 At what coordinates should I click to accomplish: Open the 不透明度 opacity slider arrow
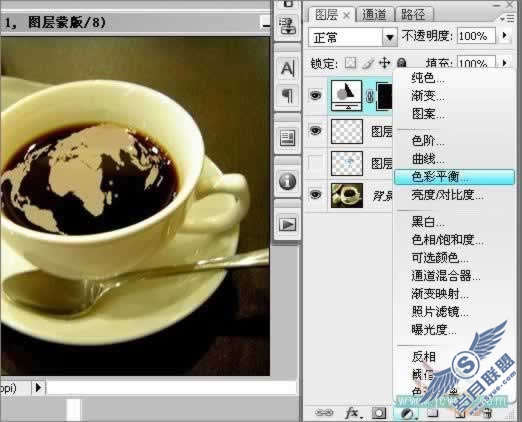click(x=505, y=35)
